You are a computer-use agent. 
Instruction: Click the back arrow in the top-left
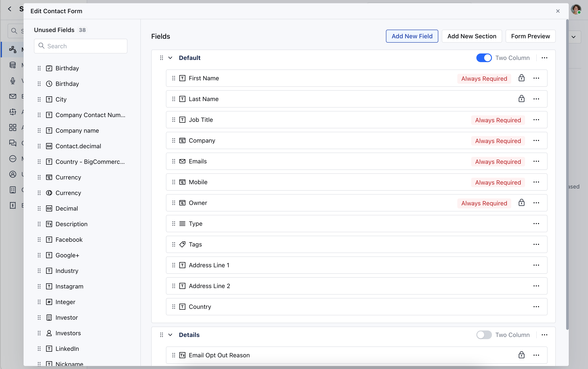pyautogui.click(x=10, y=9)
